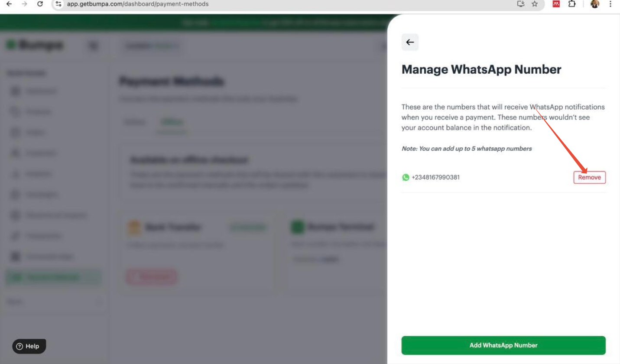This screenshot has height=364, width=620.
Task: Open the Chrome profile avatar
Action: point(595,4)
